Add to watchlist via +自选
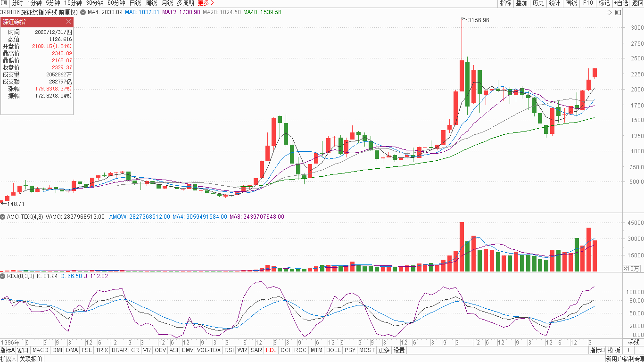This screenshot has height=362, width=644. (x=621, y=3)
